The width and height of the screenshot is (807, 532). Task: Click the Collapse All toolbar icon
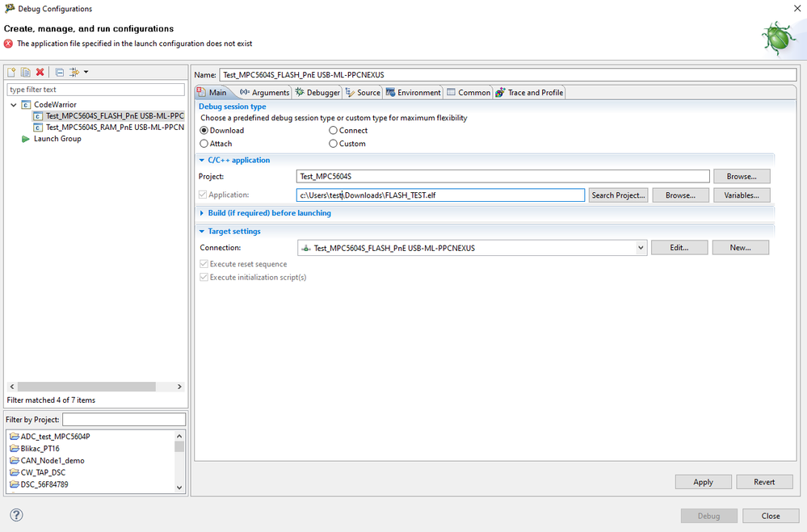[x=60, y=72]
